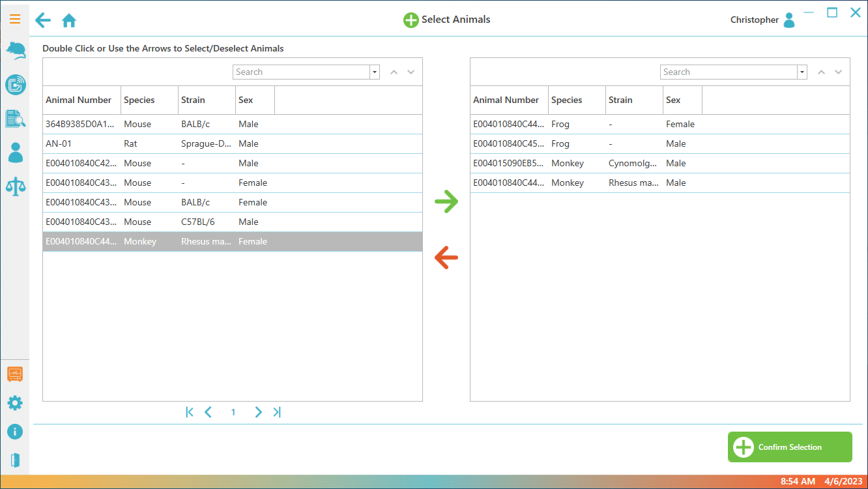Screen dimensions: 868x489
Task: Click the orange monitor icon in the sidebar
Action: [x=15, y=374]
